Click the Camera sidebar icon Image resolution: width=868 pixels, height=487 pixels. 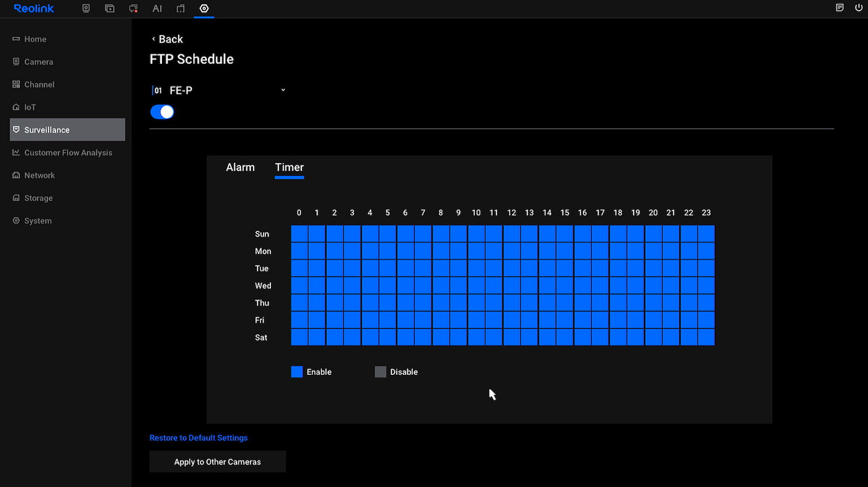[x=16, y=62]
